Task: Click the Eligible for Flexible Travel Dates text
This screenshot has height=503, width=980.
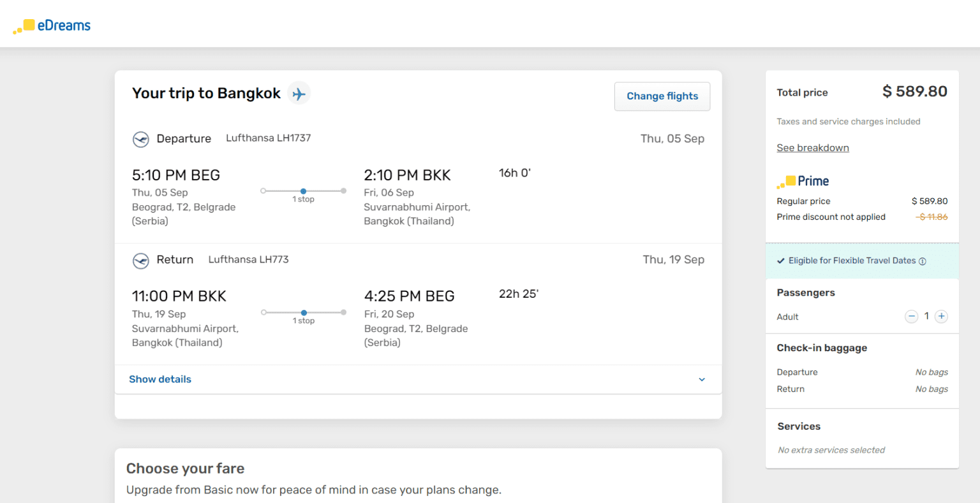Action: (x=852, y=261)
